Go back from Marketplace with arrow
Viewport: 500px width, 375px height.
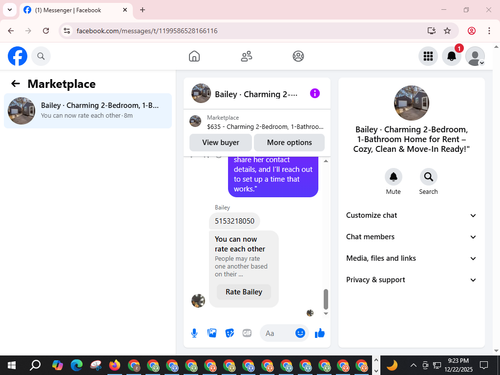click(16, 84)
